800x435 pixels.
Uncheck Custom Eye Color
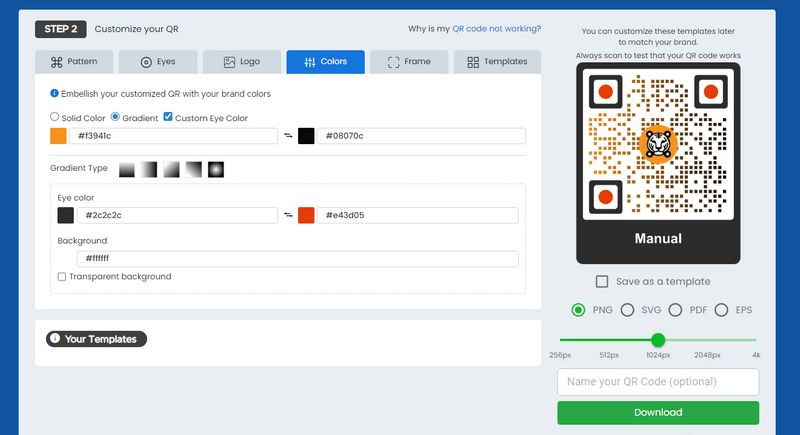click(167, 116)
